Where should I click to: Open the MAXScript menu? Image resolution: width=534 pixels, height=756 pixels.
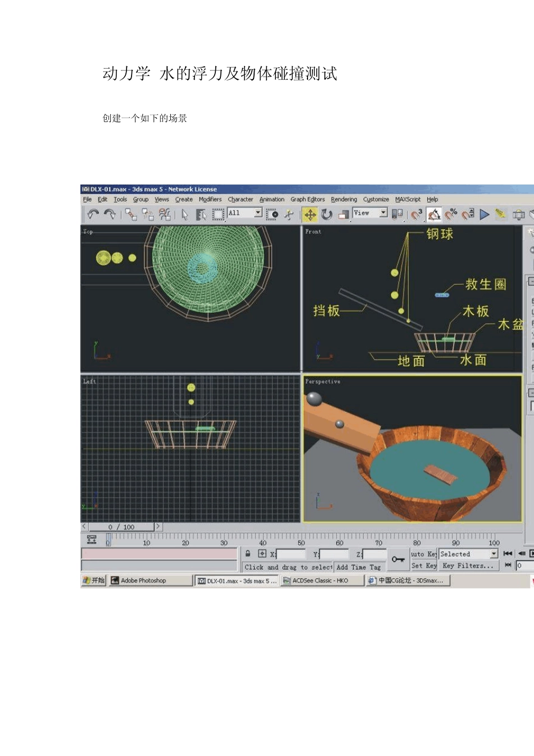pos(408,199)
